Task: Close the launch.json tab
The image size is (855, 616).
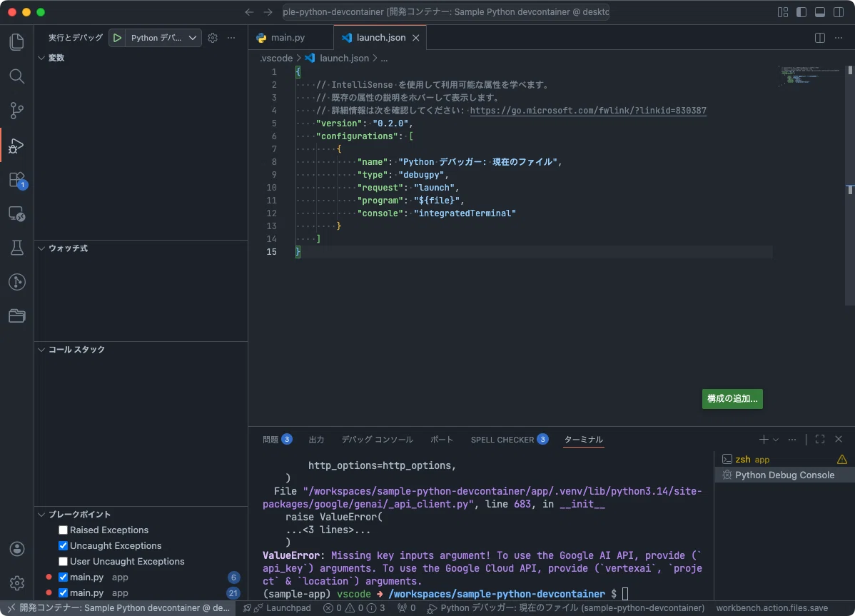Action: coord(415,38)
